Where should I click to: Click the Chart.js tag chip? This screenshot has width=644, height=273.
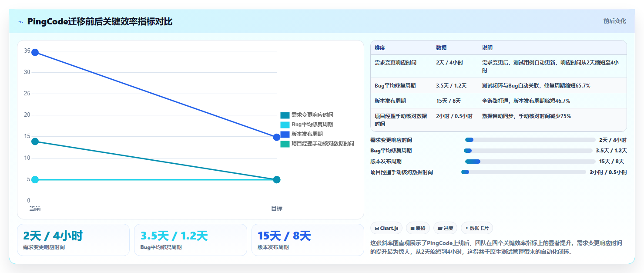[x=386, y=228]
